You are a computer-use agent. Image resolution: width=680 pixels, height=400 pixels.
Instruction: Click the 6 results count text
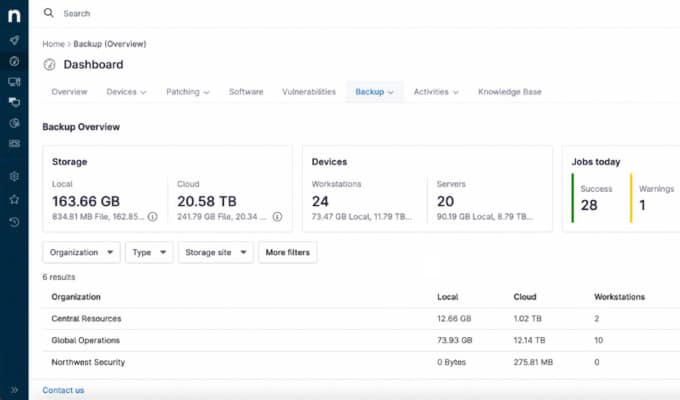(59, 277)
